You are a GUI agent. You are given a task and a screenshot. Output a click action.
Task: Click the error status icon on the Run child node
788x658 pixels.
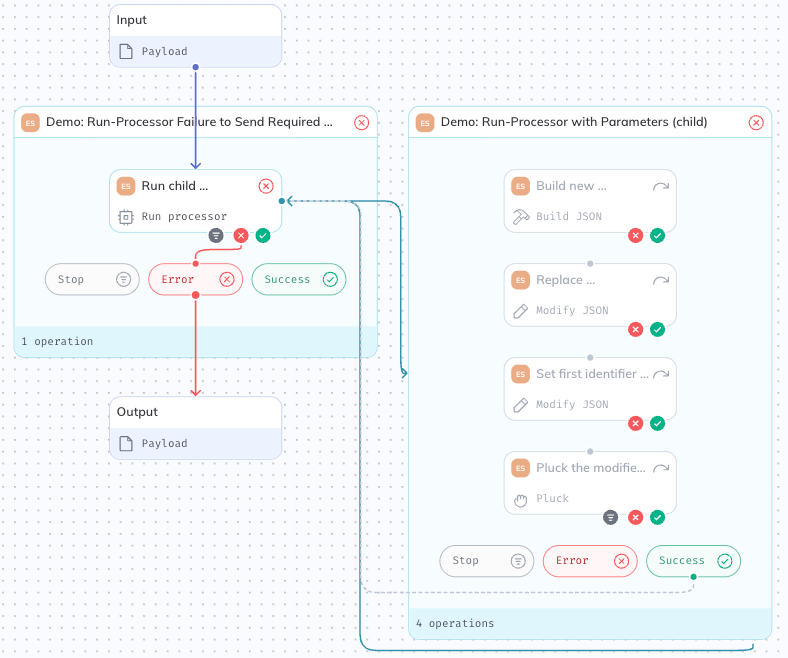(x=266, y=186)
